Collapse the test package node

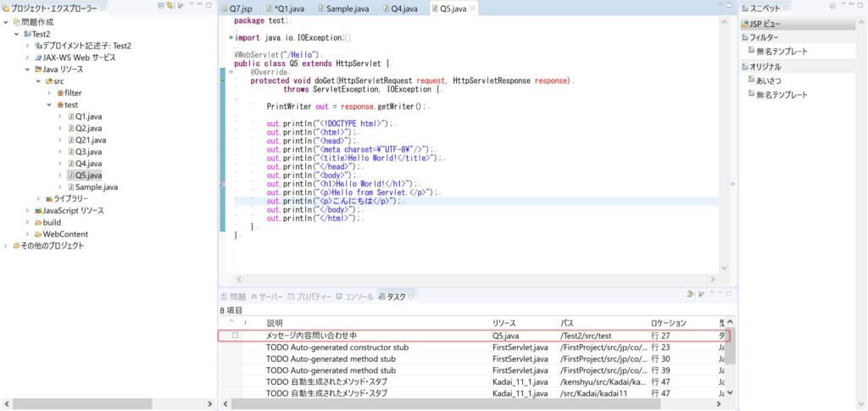pos(49,104)
